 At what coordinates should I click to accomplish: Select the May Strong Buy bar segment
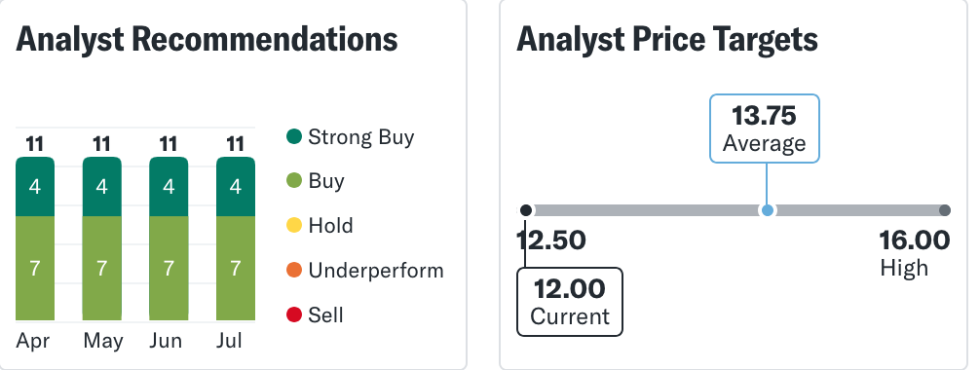102,186
